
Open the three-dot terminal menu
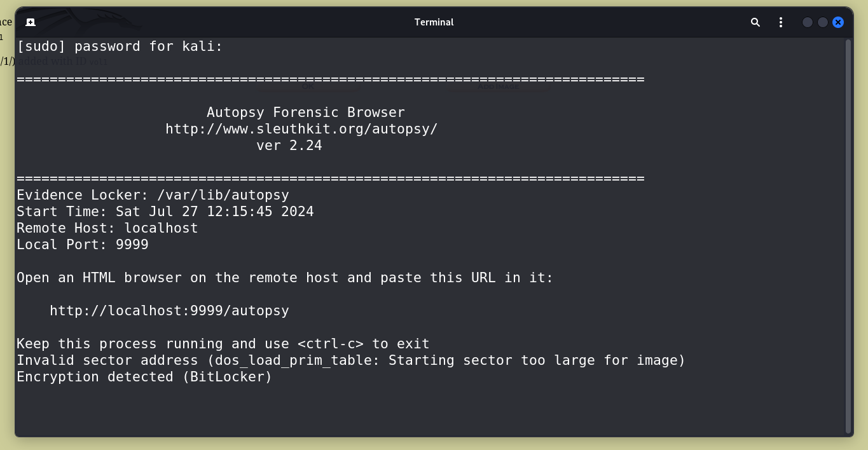pos(781,22)
